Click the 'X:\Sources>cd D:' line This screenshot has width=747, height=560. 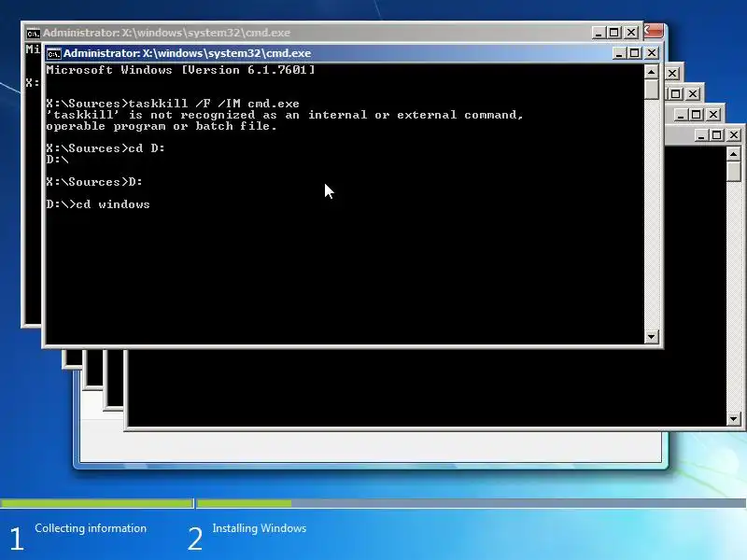pos(106,148)
